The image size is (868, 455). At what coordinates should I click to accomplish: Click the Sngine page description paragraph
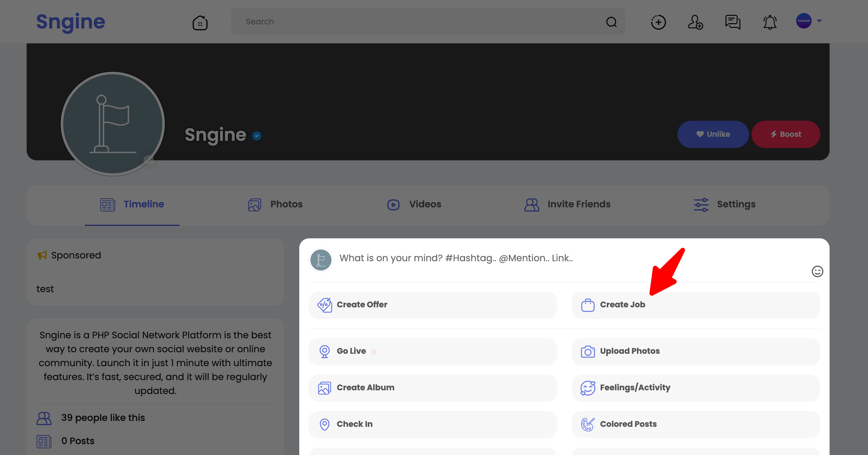click(x=155, y=363)
